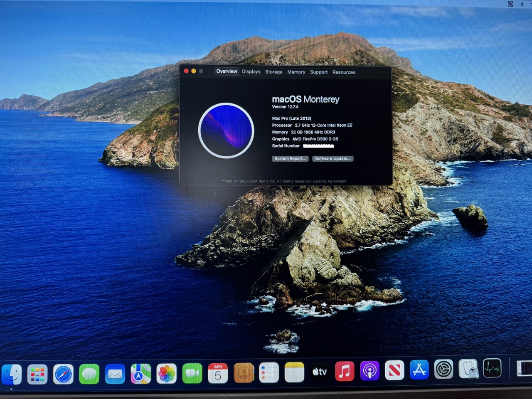Open the Memory tab
Screen dimensions: 532x399
tap(296, 72)
